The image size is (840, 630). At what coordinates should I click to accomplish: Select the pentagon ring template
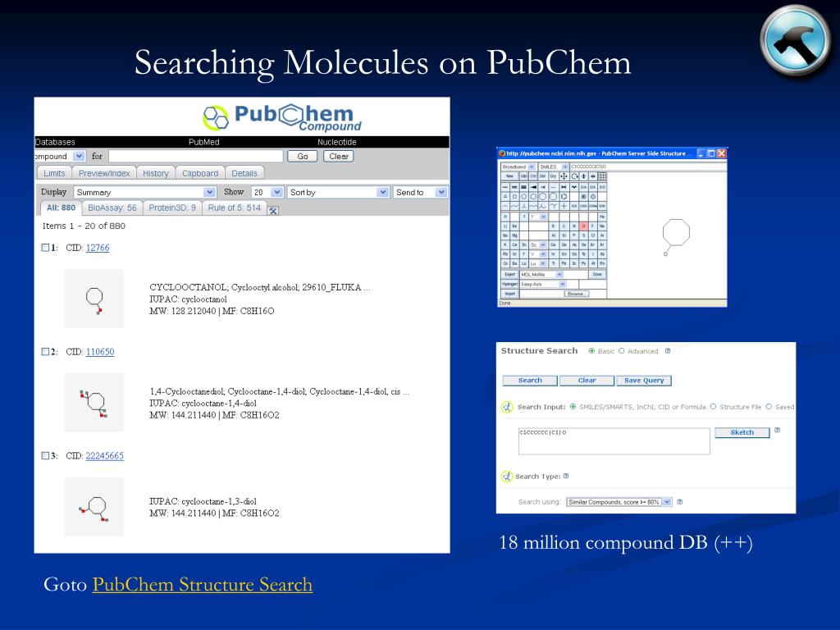[x=524, y=197]
